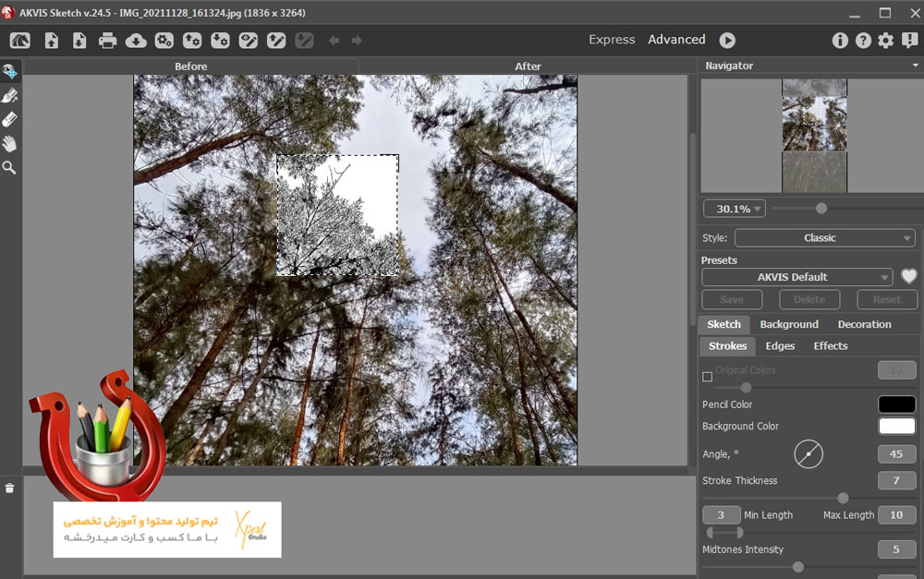The image size is (924, 579).
Task: Save the image with the down-arrow document icon
Action: point(79,40)
